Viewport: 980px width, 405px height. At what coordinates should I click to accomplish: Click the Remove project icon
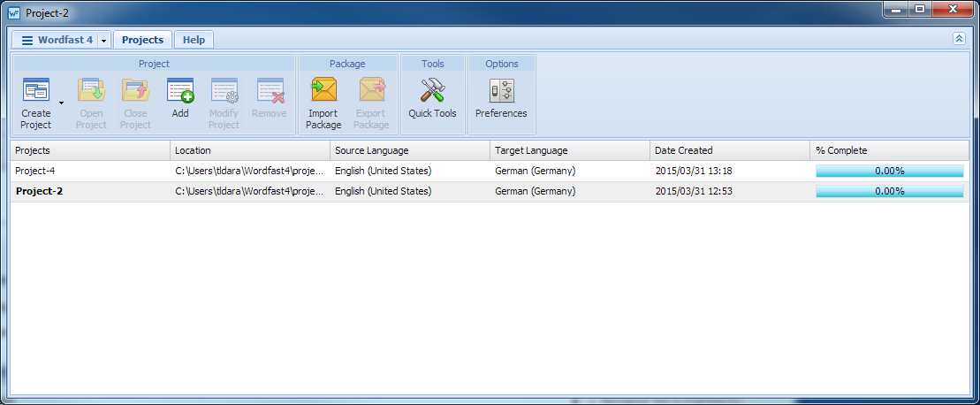(x=270, y=90)
